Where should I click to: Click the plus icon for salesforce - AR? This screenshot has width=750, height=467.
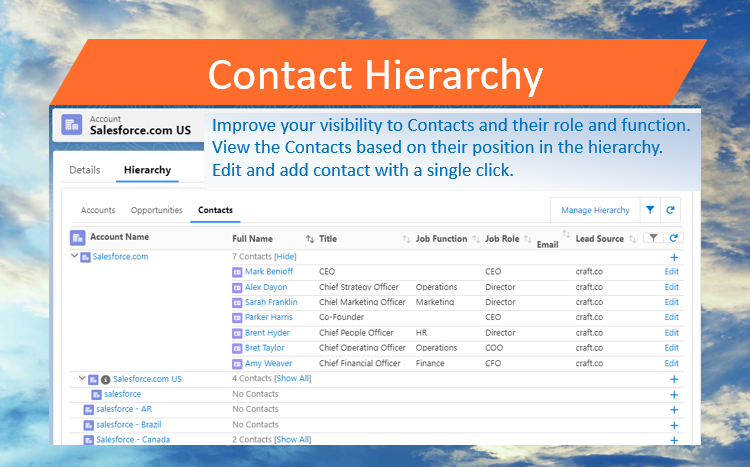click(x=673, y=410)
